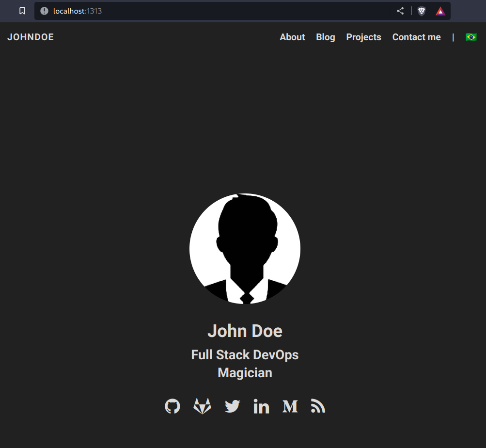Click the John Doe heading
The width and height of the screenshot is (486, 448).
point(245,331)
